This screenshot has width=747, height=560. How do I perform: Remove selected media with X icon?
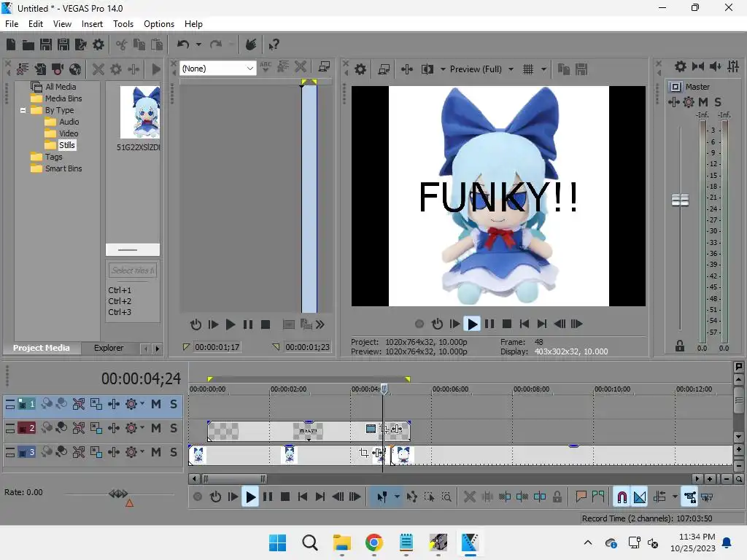(98, 69)
